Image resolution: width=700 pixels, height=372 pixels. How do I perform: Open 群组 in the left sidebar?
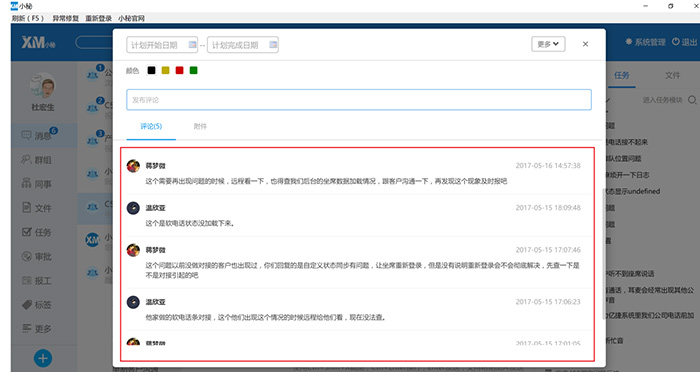pyautogui.click(x=37, y=160)
